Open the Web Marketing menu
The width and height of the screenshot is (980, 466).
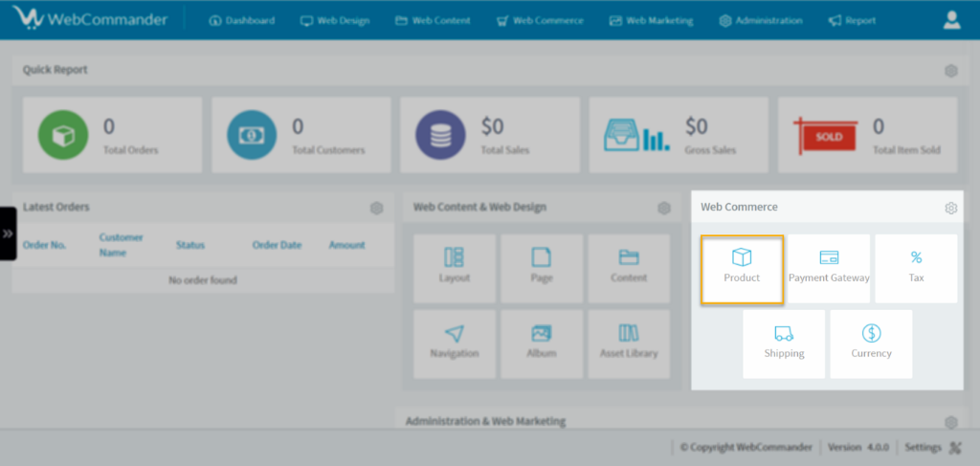[651, 21]
